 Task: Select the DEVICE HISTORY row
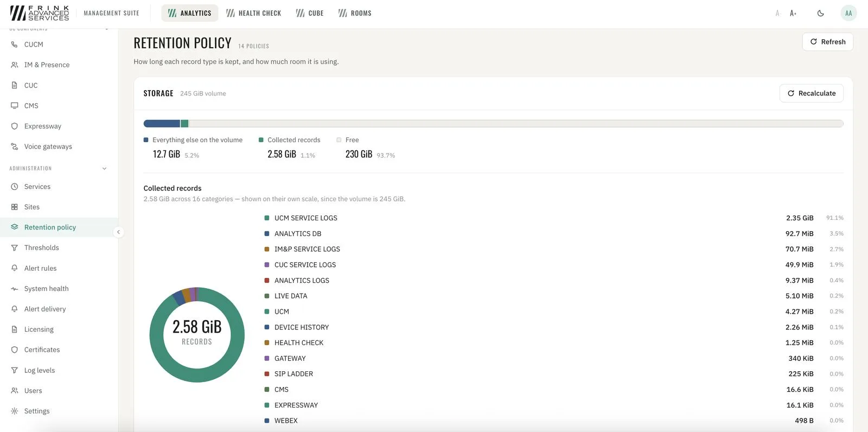(x=553, y=327)
